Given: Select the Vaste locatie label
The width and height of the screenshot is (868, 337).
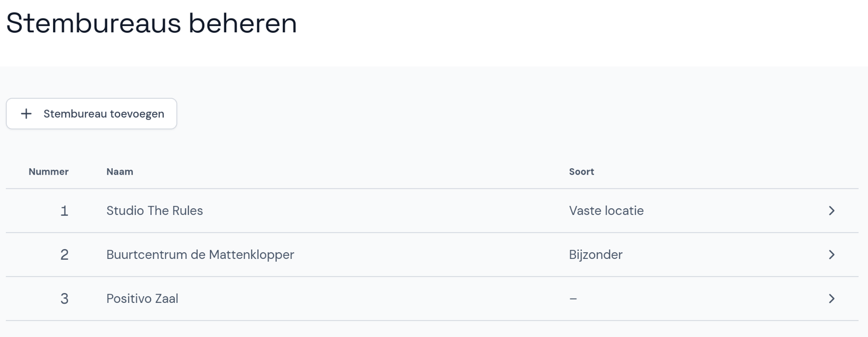Looking at the screenshot, I should pyautogui.click(x=606, y=210).
